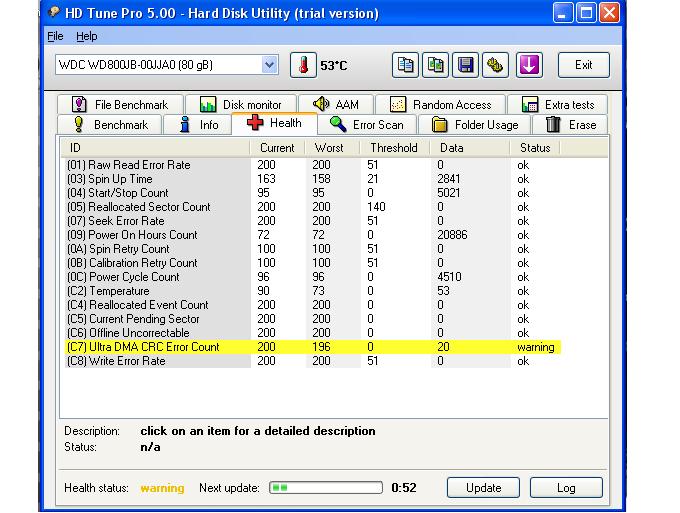Switch to the Random Access tab
This screenshot has width=680, height=513.
(x=441, y=105)
